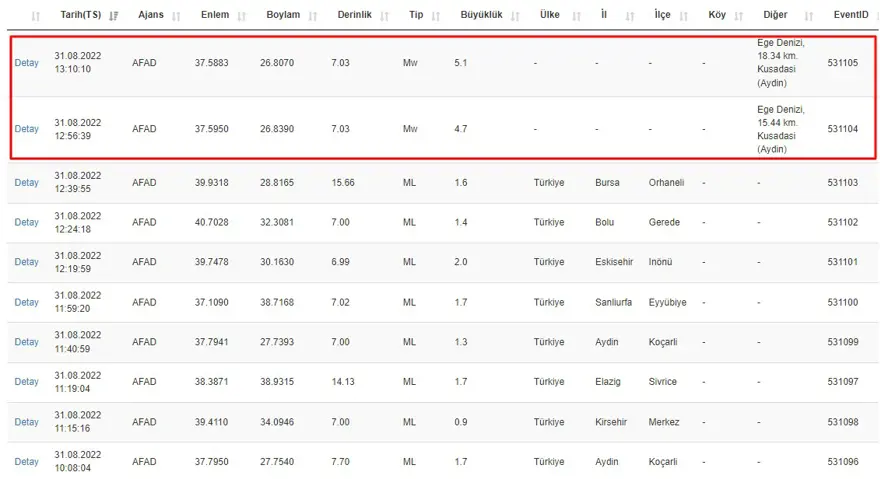Viewport: 880px width, 479px height.
Task: Open Detay for the Elazig Sivrice event
Action: coord(26,382)
